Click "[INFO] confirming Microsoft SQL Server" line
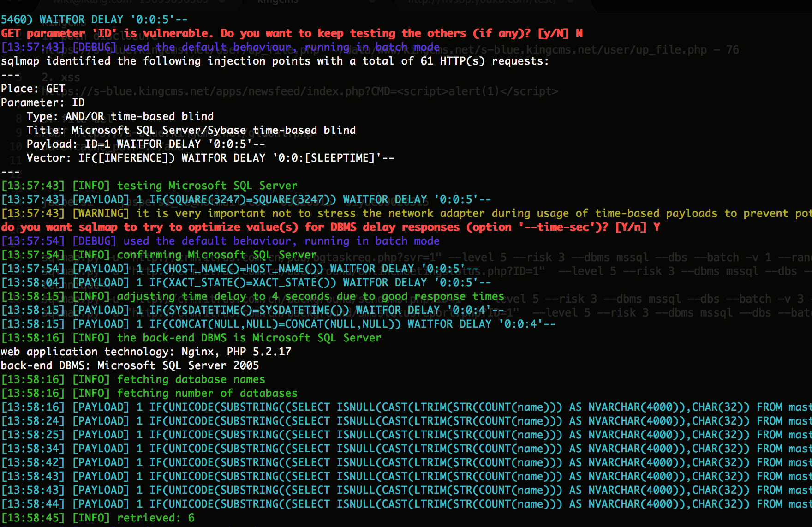The width and height of the screenshot is (812, 527). (159, 255)
